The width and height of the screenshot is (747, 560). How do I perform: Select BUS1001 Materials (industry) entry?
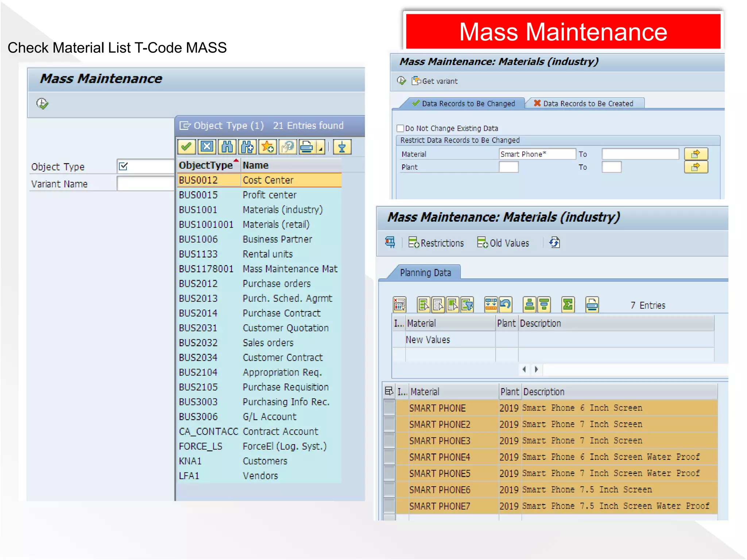259,210
